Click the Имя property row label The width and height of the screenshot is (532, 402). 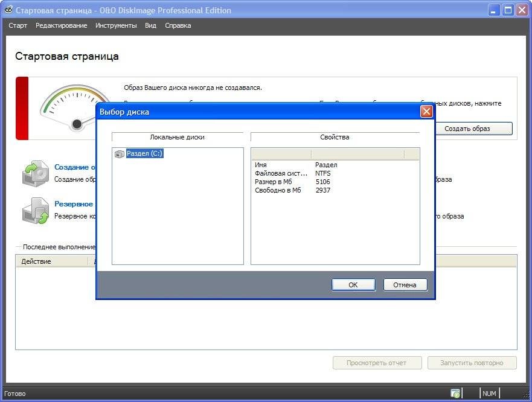click(261, 165)
